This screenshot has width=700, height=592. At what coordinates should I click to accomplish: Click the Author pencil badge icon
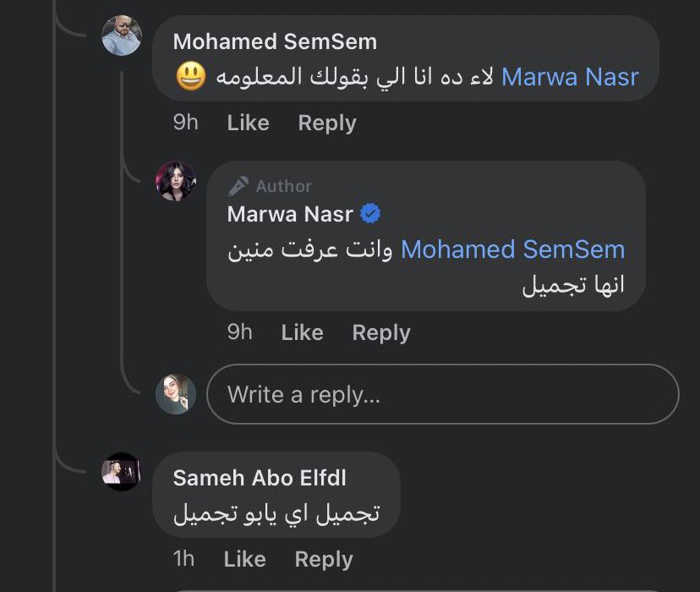pos(238,186)
